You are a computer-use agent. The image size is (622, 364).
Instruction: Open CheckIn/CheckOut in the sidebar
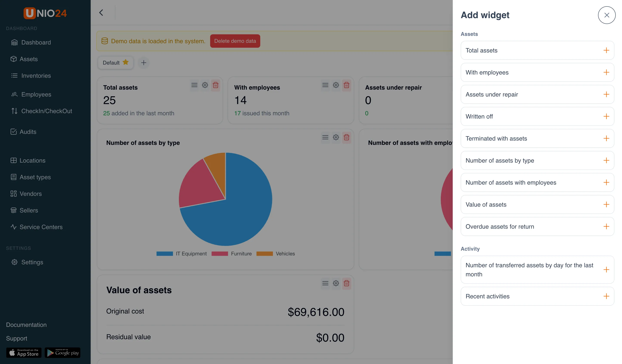pos(41,111)
